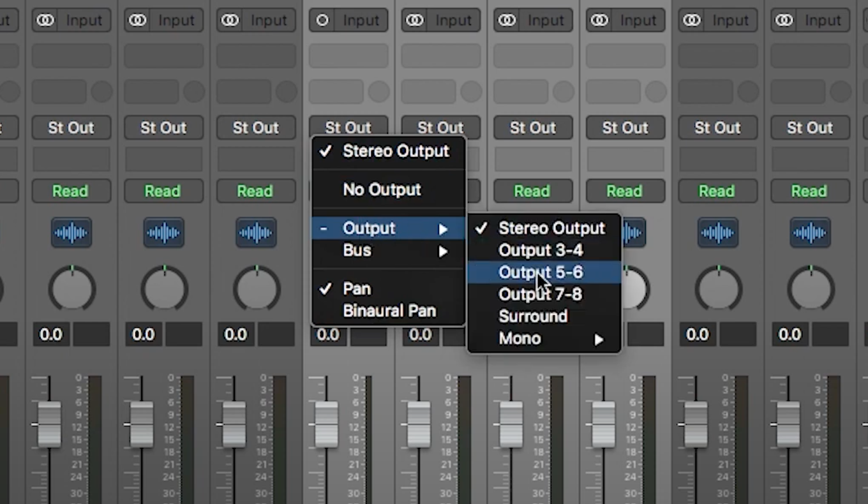Toggle Read automation on the first channel strip
Image resolution: width=868 pixels, height=504 pixels.
71,191
